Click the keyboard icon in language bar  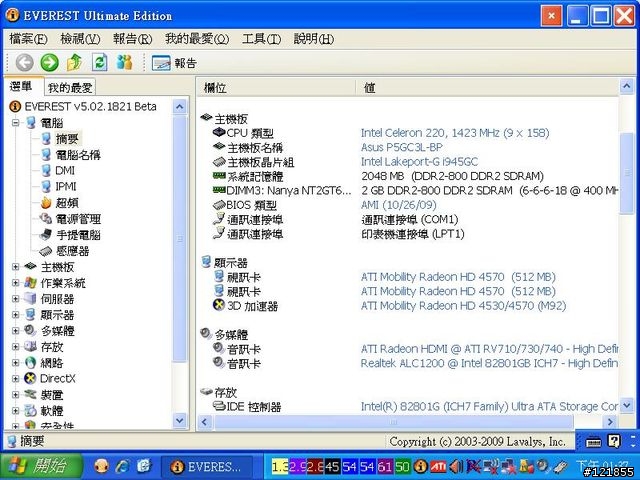tap(593, 442)
